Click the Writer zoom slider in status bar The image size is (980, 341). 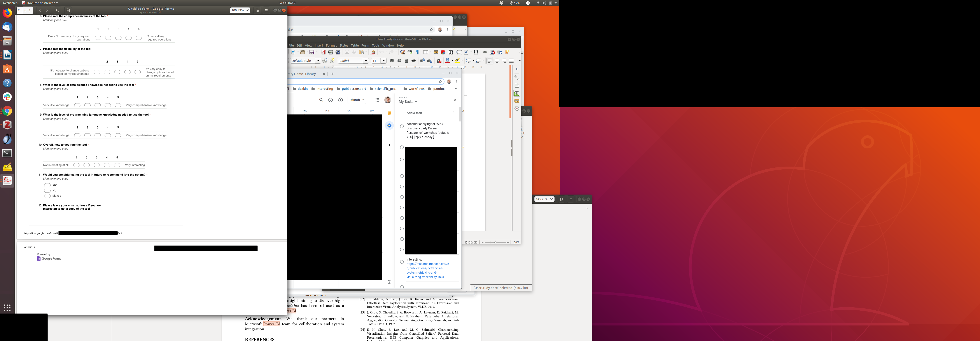[495, 243]
